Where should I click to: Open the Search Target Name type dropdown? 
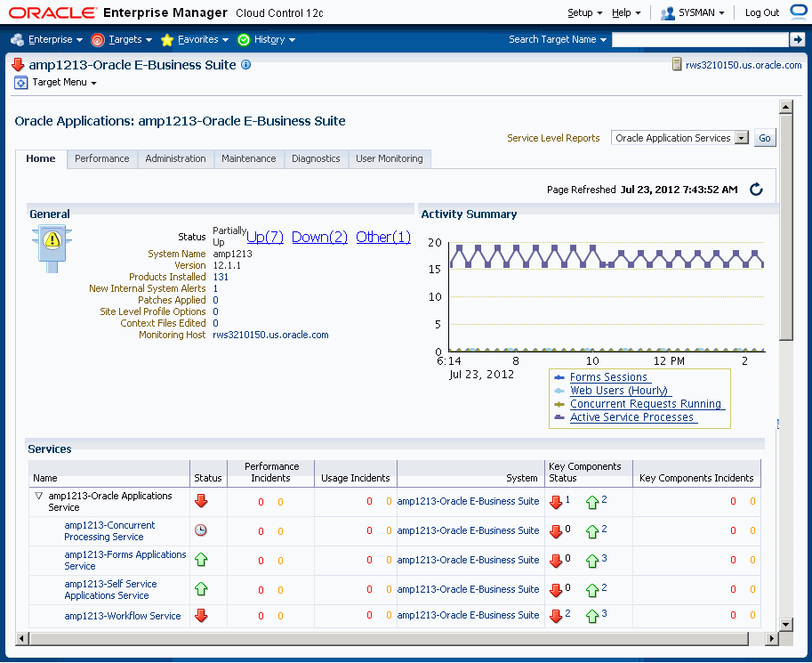tap(558, 39)
